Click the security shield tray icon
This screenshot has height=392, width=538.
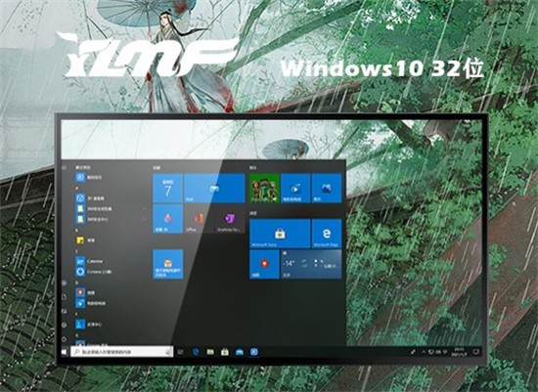[431, 352]
